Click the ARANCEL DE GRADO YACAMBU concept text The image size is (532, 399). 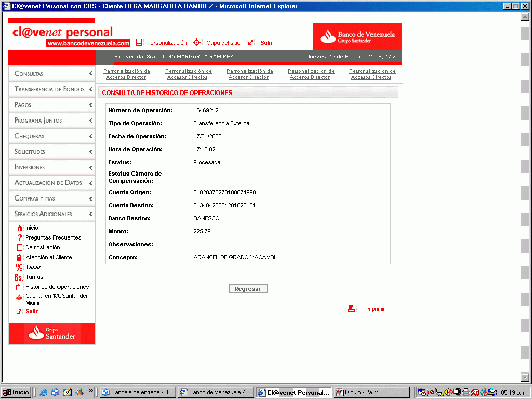click(235, 257)
